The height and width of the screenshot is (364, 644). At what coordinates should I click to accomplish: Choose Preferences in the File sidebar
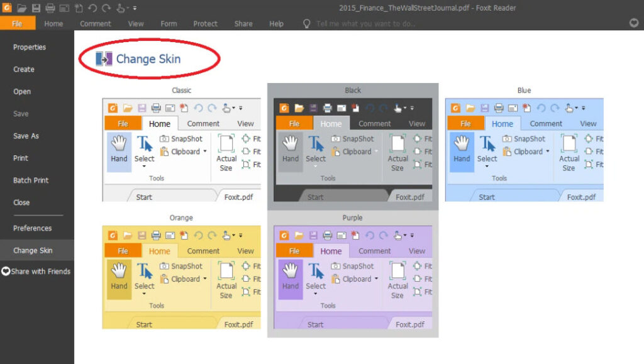[x=33, y=228]
